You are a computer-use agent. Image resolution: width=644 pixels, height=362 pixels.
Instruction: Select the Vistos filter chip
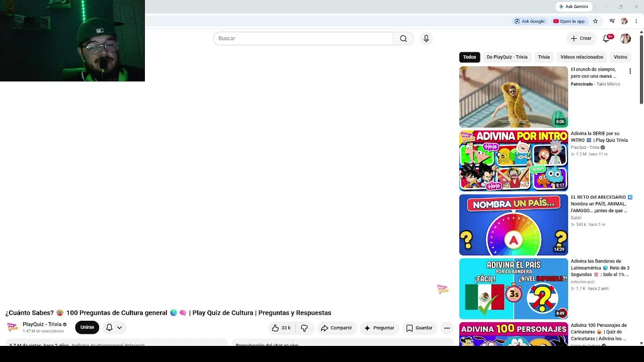[x=620, y=57]
